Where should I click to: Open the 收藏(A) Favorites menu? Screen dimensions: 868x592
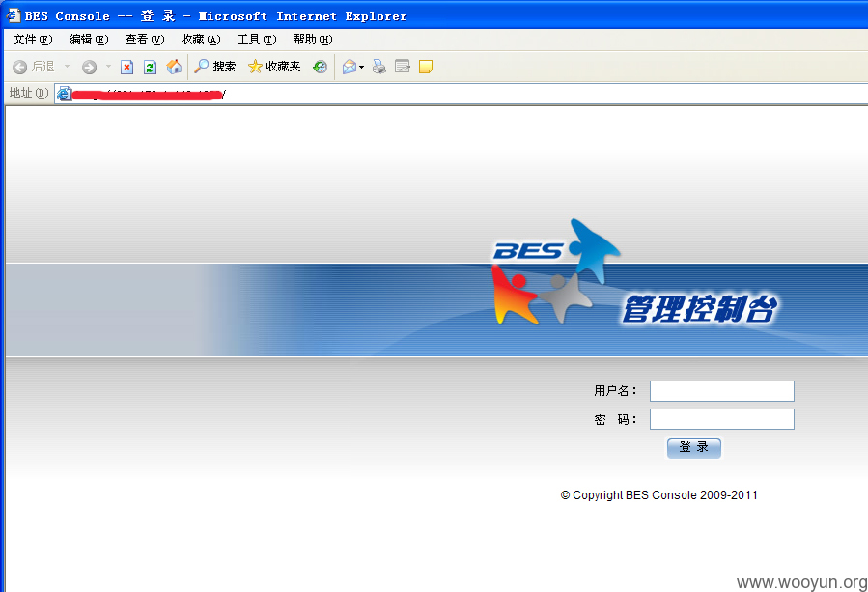pos(201,40)
